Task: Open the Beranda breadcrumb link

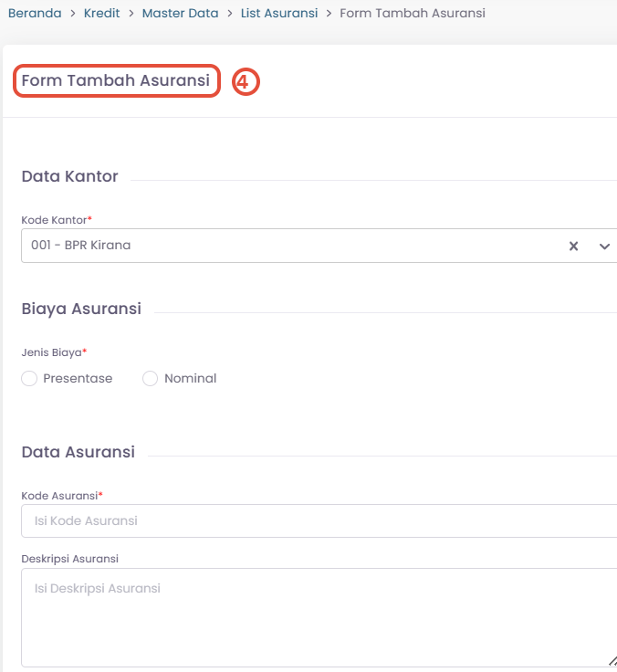Action: pyautogui.click(x=35, y=14)
